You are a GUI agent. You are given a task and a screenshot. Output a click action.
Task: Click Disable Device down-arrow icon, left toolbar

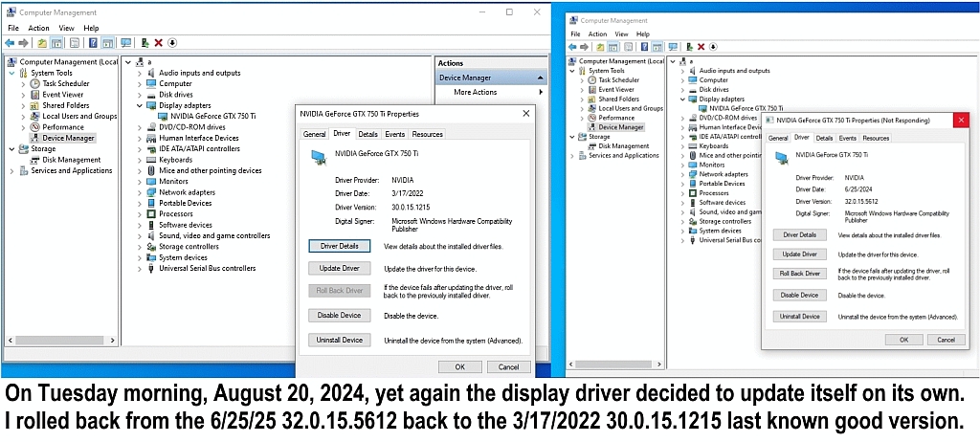click(172, 43)
